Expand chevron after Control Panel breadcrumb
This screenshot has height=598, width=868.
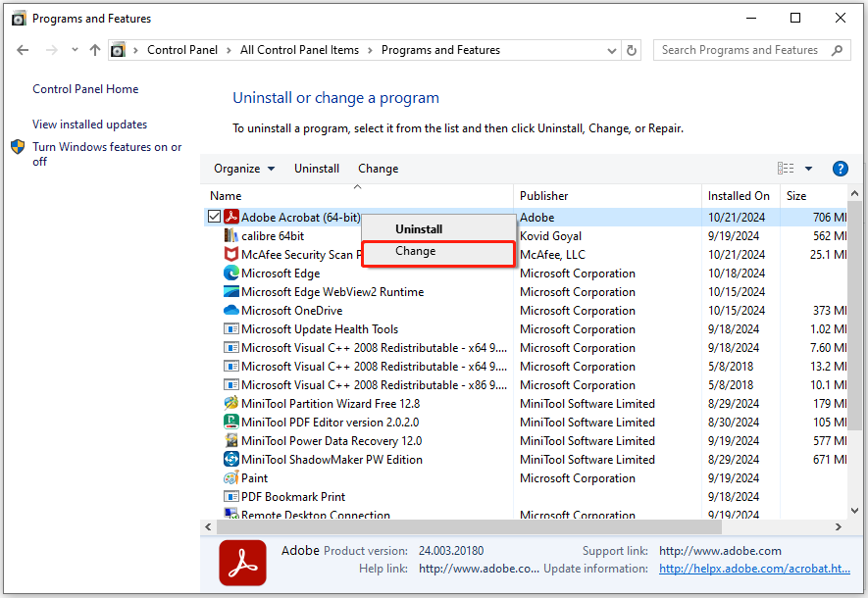point(229,50)
